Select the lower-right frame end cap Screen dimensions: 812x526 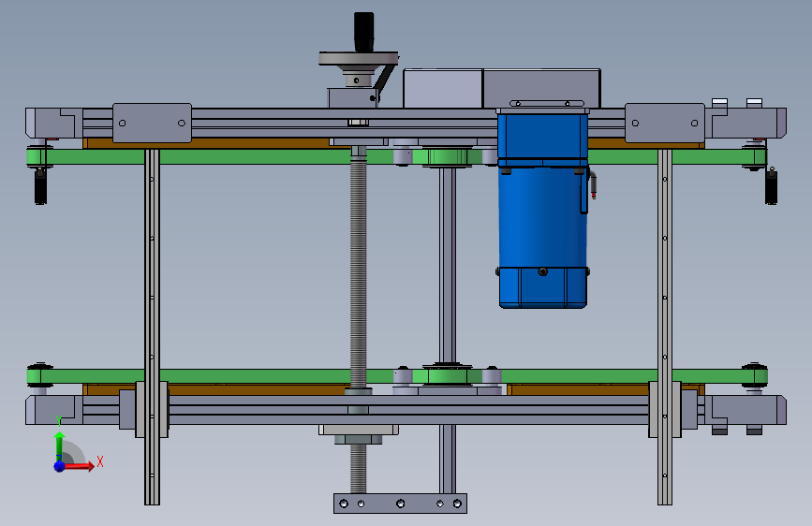(x=746, y=410)
